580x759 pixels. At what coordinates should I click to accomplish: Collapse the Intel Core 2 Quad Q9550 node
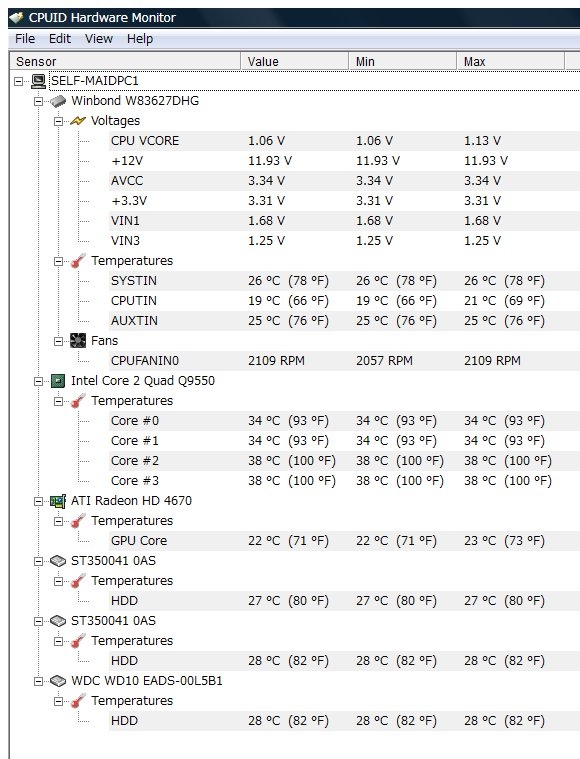point(38,381)
